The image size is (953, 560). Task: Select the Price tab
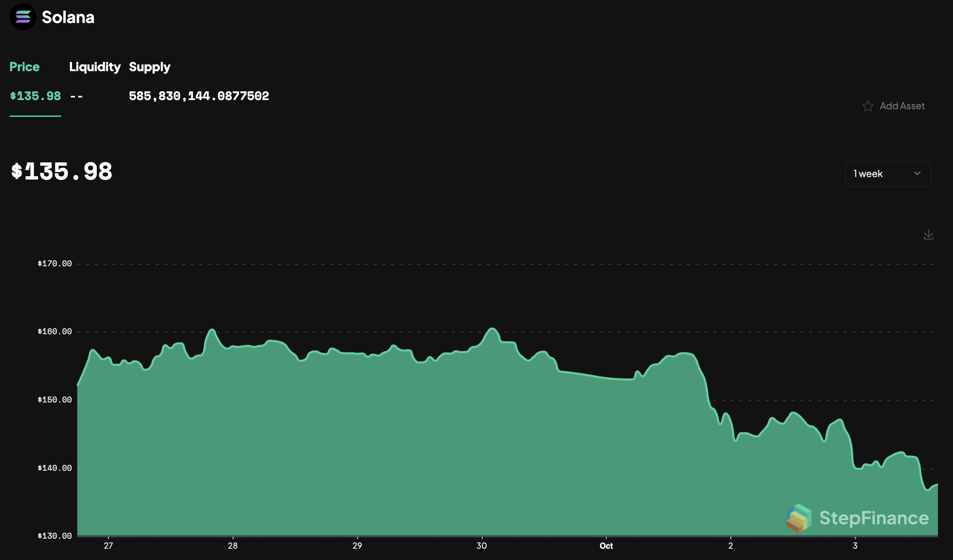(x=24, y=67)
